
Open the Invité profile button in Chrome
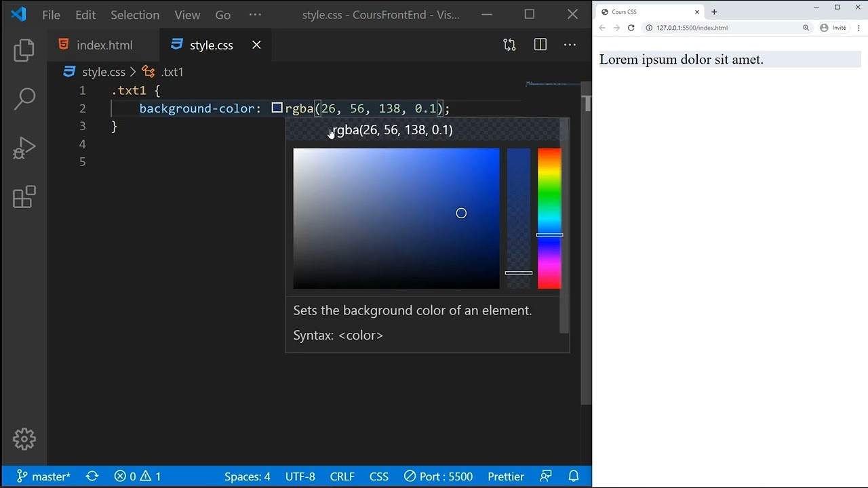click(x=833, y=28)
